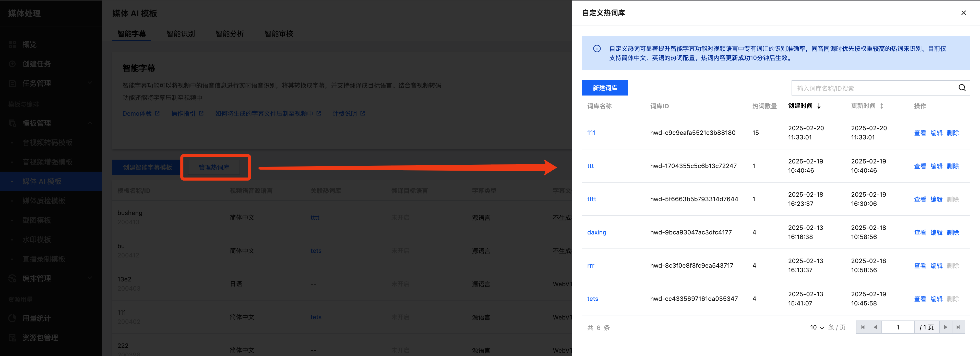Close the 自定义热词库 panel
The image size is (980, 356).
(x=963, y=13)
